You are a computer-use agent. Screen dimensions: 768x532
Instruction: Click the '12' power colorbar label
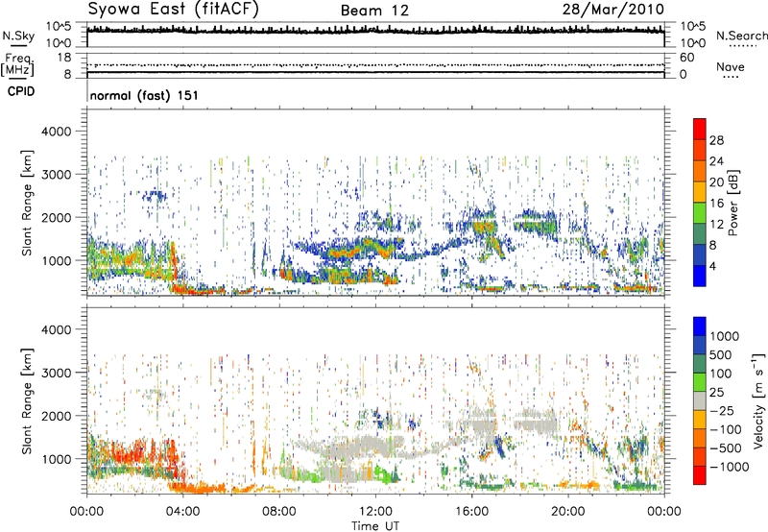click(x=716, y=225)
